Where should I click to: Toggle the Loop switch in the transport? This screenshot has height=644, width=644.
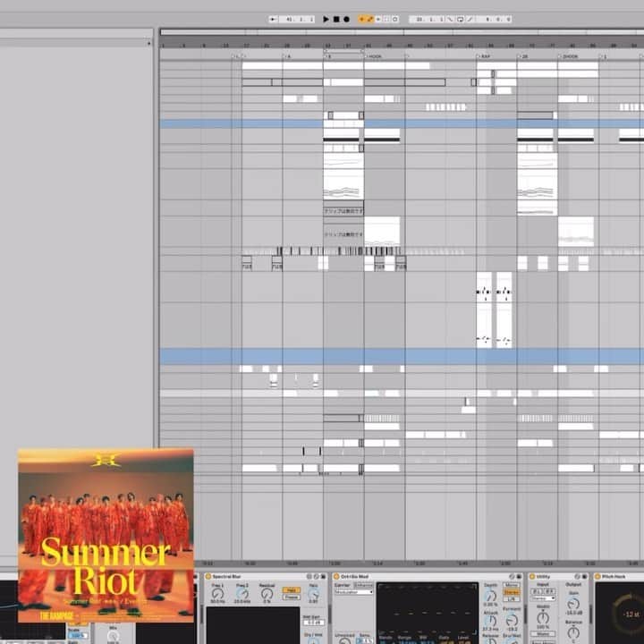tap(460, 19)
